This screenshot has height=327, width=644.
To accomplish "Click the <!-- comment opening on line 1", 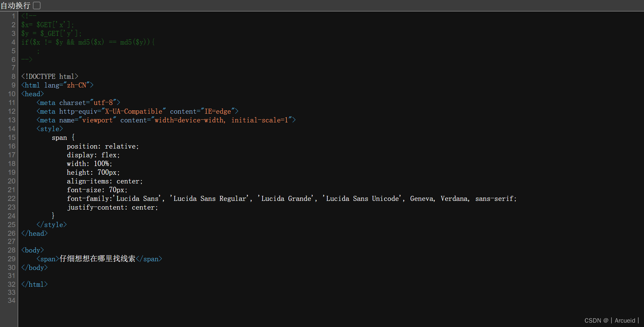I will [x=29, y=16].
